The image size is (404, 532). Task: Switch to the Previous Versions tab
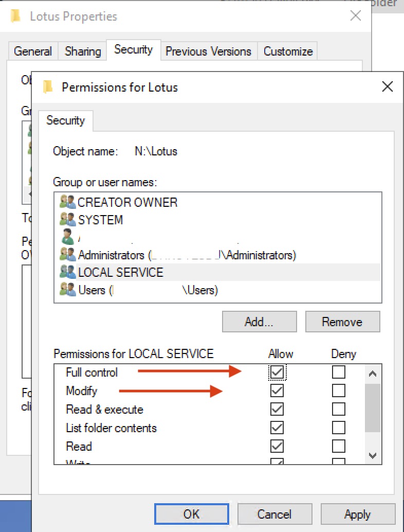[x=209, y=51]
